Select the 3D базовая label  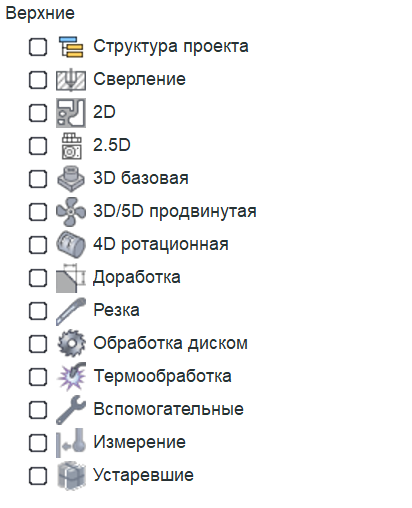click(141, 178)
